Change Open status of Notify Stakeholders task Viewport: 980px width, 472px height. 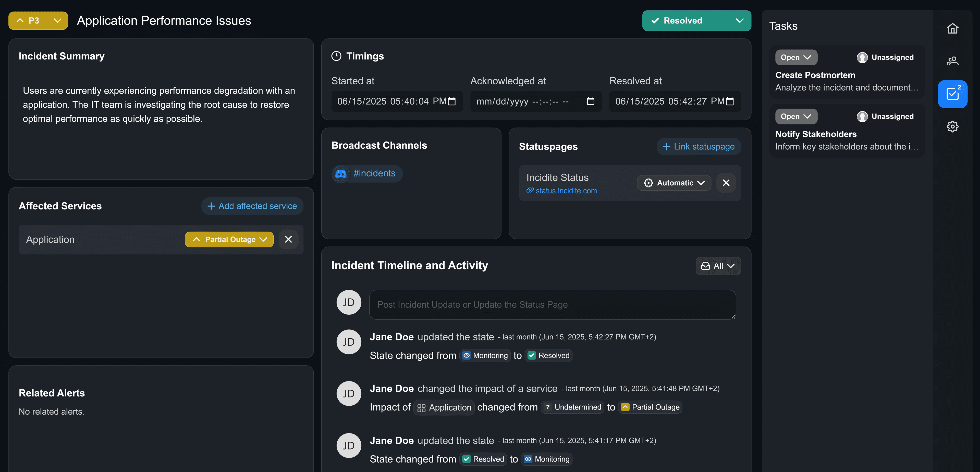coord(796,117)
